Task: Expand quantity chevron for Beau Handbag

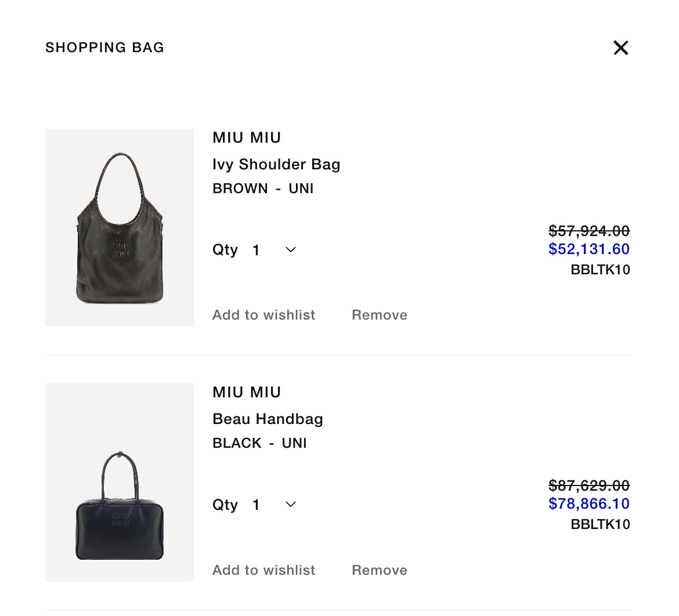Action: pos(291,504)
